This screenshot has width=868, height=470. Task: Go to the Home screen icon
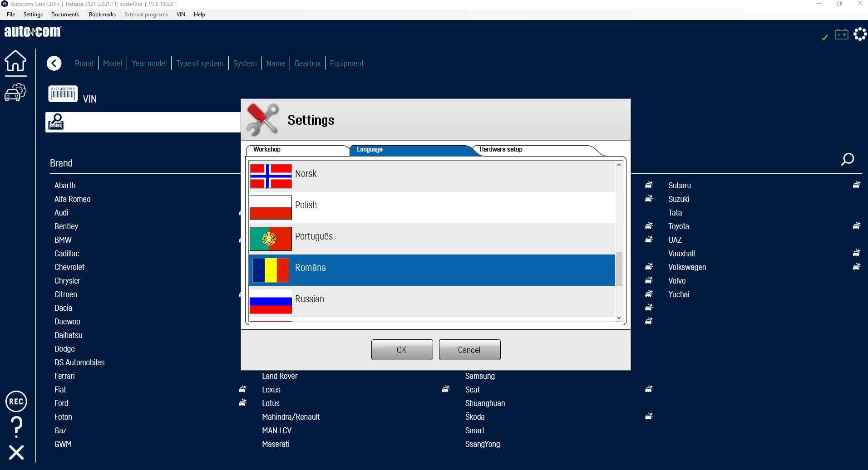15,61
